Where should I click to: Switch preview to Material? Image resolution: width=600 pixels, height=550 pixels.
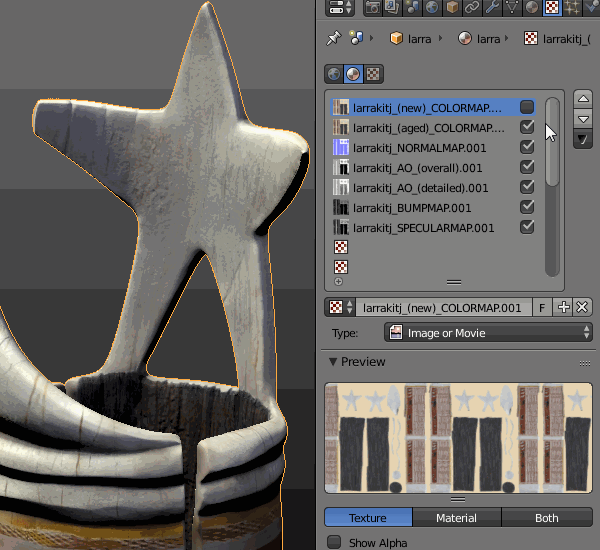(457, 517)
